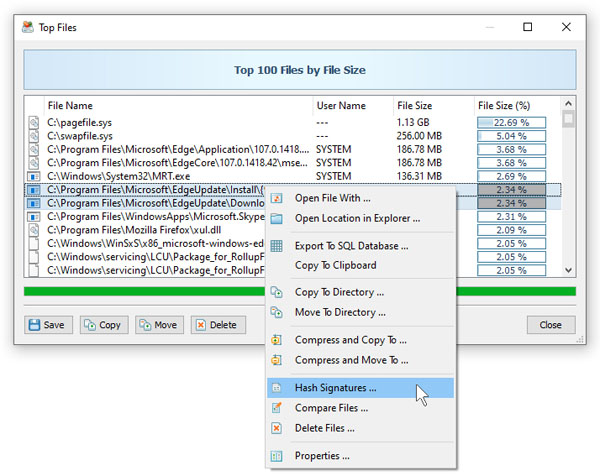Open Hash Signatures from the context menu

360,388
